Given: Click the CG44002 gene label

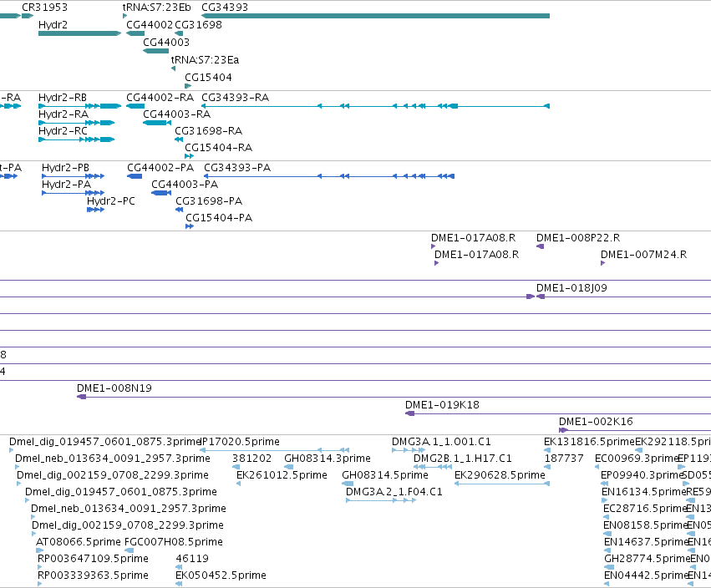Looking at the screenshot, I should point(150,25).
